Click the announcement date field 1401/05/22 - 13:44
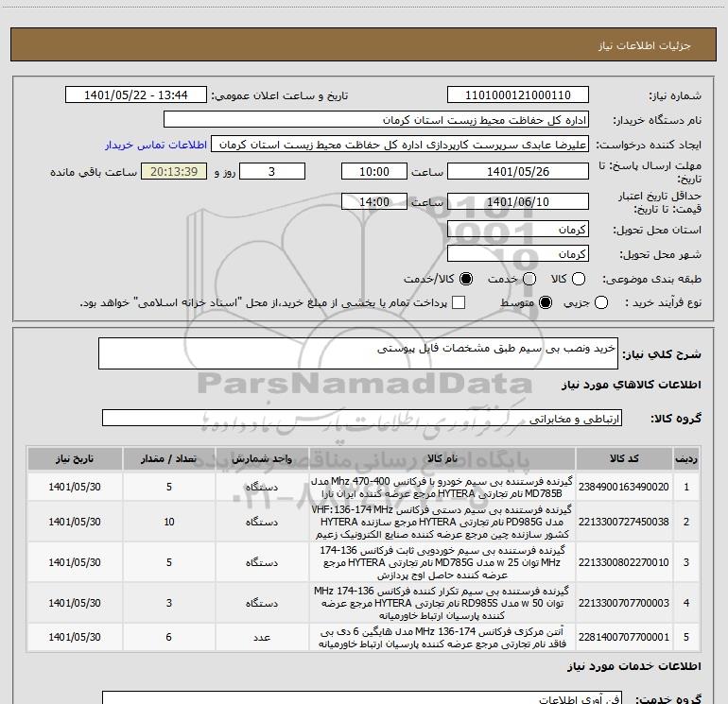This screenshot has width=728, height=704. click(135, 95)
